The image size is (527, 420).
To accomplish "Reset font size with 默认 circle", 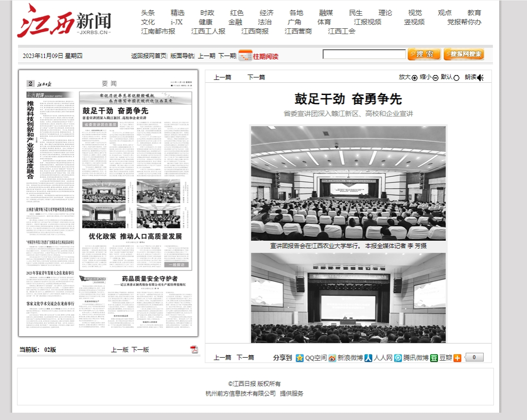I will point(456,78).
